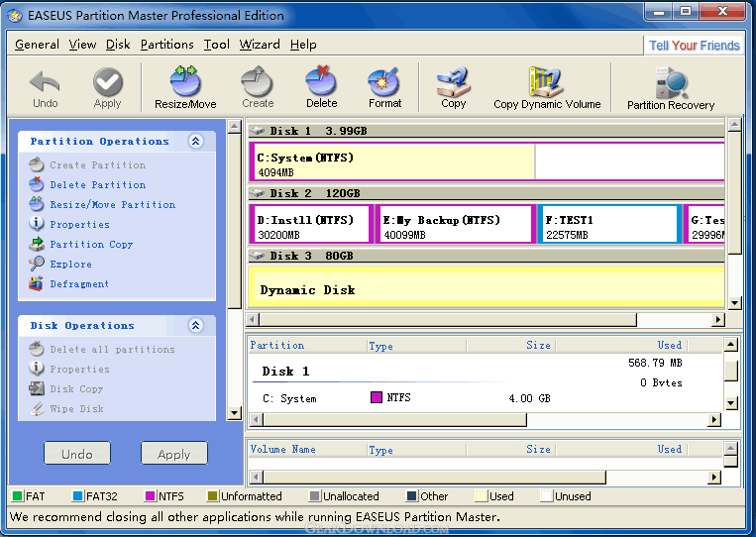The image size is (756, 537).
Task: Open Copy Dynamic Volume tool
Action: coord(546,81)
